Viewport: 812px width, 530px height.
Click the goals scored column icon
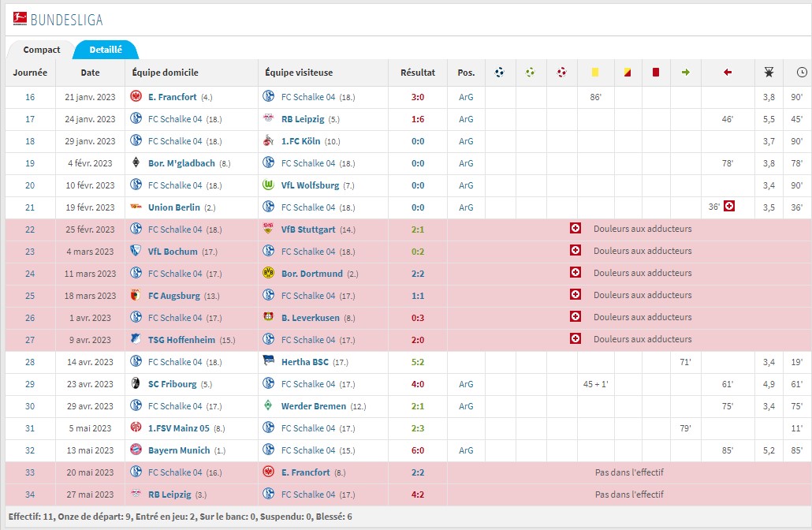pyautogui.click(x=500, y=73)
